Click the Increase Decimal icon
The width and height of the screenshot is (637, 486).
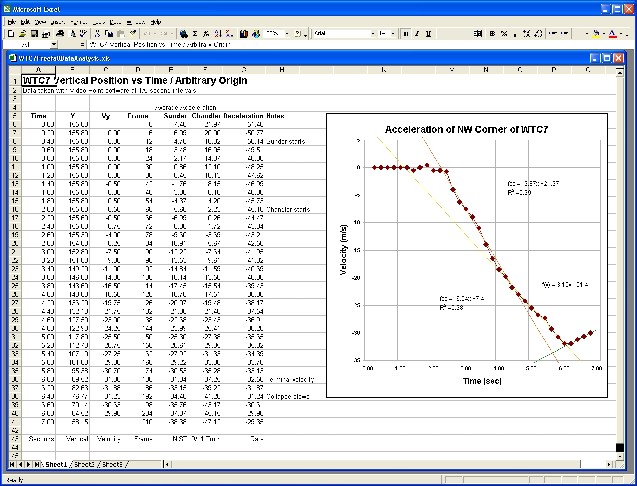pos(526,34)
